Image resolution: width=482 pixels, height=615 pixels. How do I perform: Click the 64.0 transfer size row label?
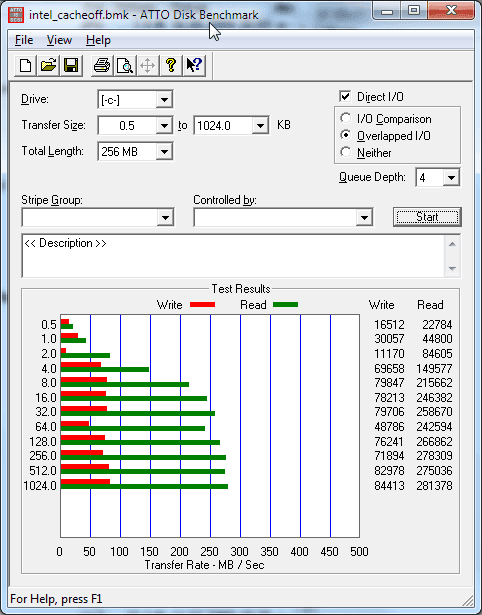tap(46, 426)
